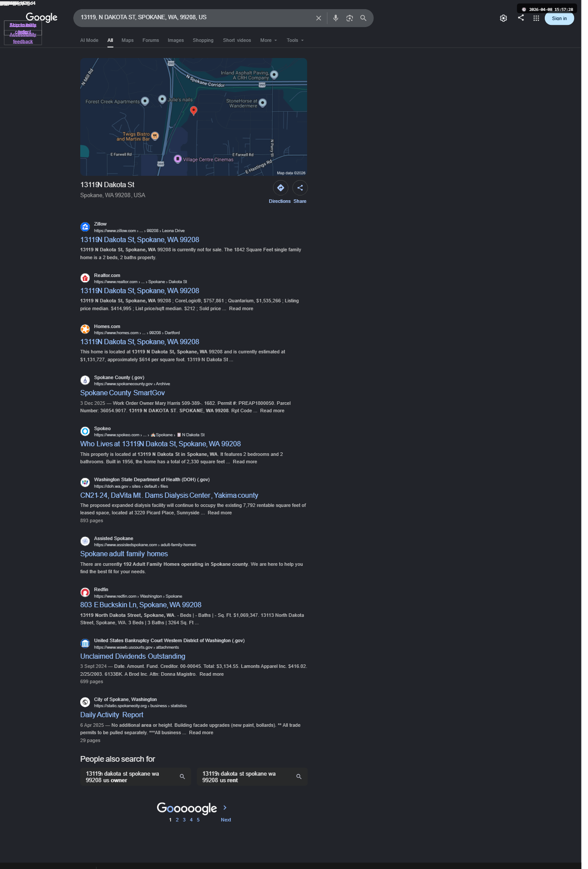Click the Sign in button
Image resolution: width=588 pixels, height=869 pixels.
(x=559, y=18)
